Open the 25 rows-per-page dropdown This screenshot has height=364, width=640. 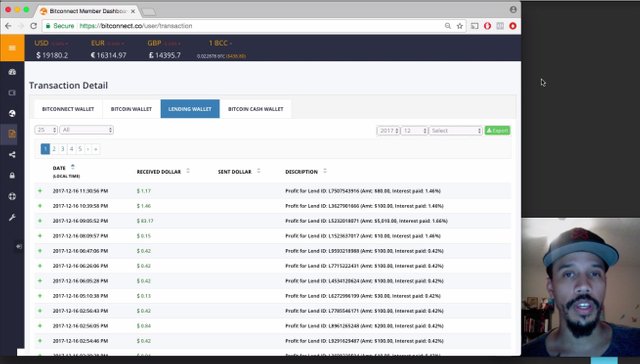pyautogui.click(x=46, y=130)
